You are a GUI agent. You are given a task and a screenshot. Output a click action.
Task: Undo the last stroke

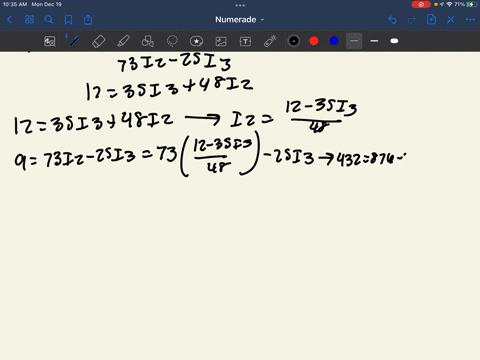tap(392, 20)
